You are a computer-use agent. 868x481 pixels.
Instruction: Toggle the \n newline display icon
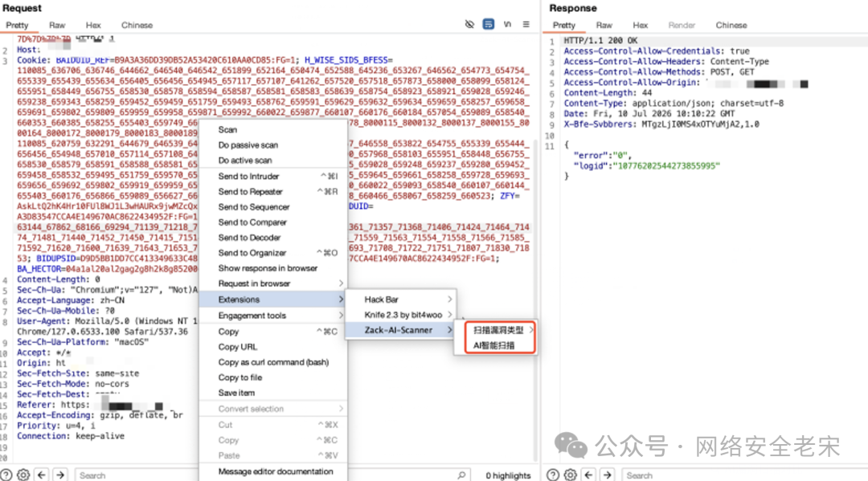507,24
